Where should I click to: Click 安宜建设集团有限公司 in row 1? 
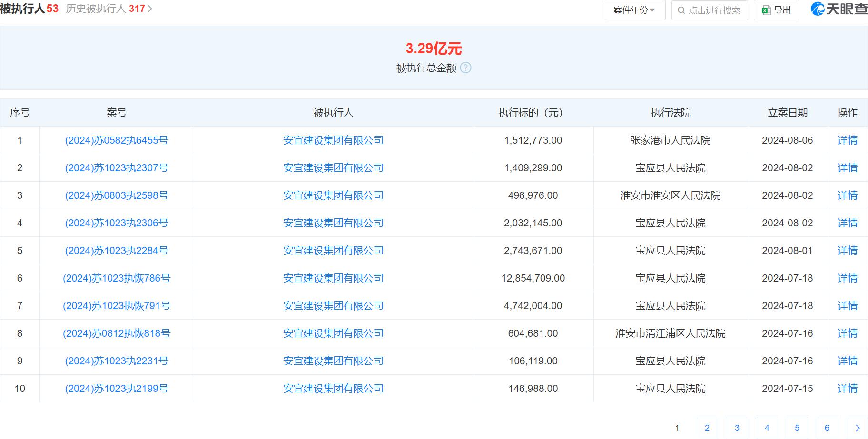333,140
